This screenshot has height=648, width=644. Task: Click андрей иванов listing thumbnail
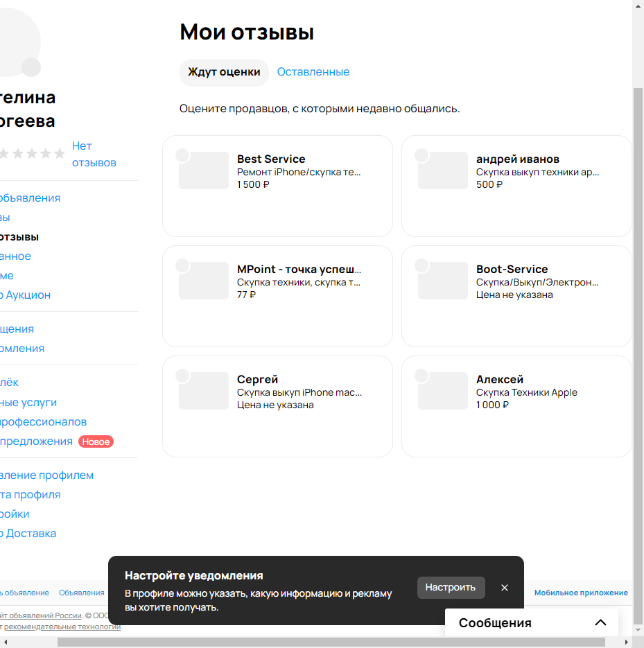click(x=443, y=170)
